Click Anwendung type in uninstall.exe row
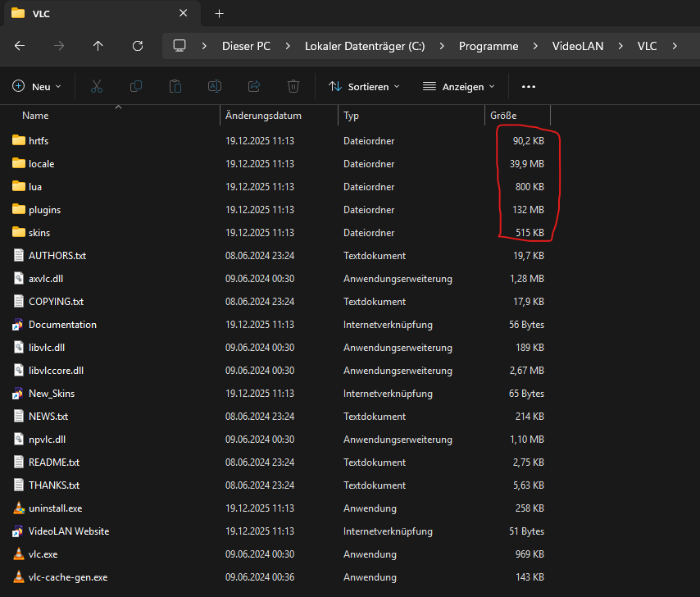The image size is (700, 597). click(370, 508)
